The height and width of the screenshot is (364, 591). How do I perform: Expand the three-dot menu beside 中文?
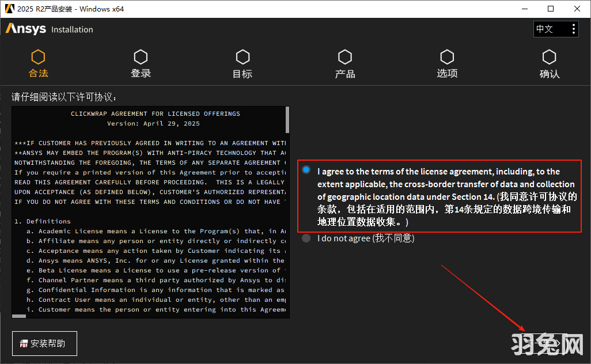(x=573, y=29)
